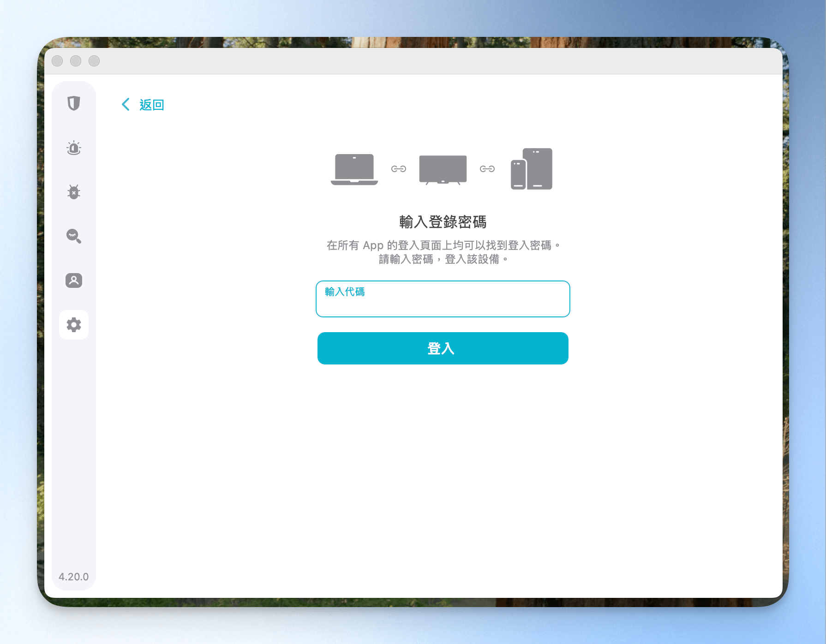Click the 輸入登錄密碼 heading

[x=443, y=222]
